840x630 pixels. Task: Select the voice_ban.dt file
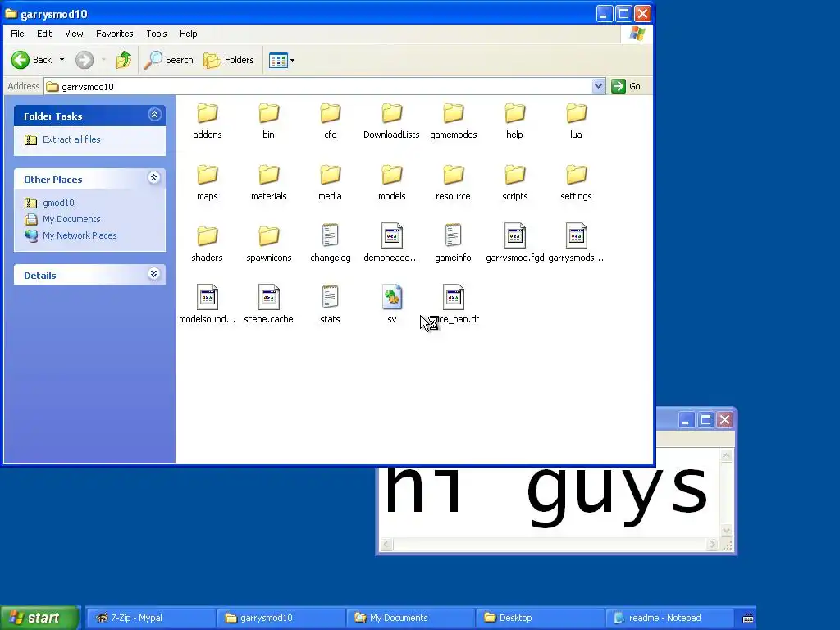[453, 305]
